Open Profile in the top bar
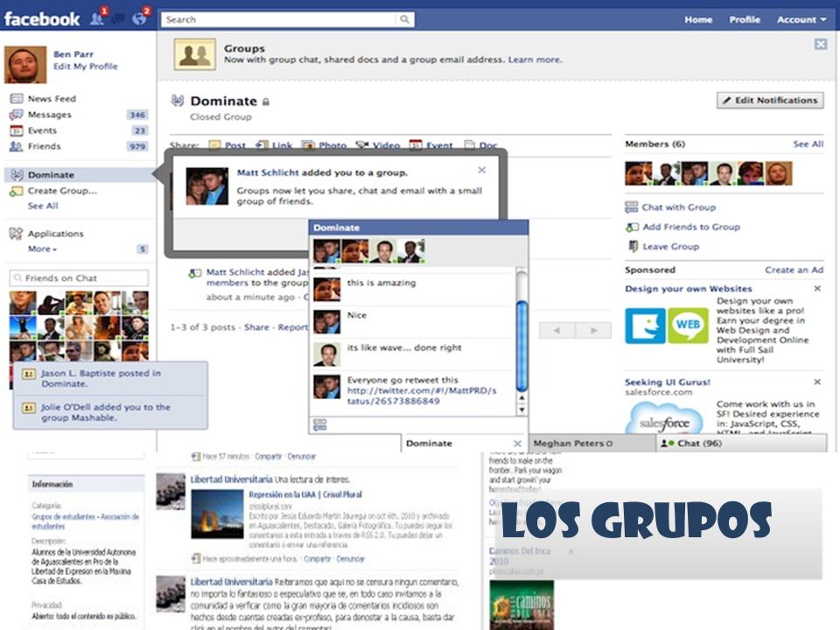The height and width of the screenshot is (630, 840). [745, 19]
